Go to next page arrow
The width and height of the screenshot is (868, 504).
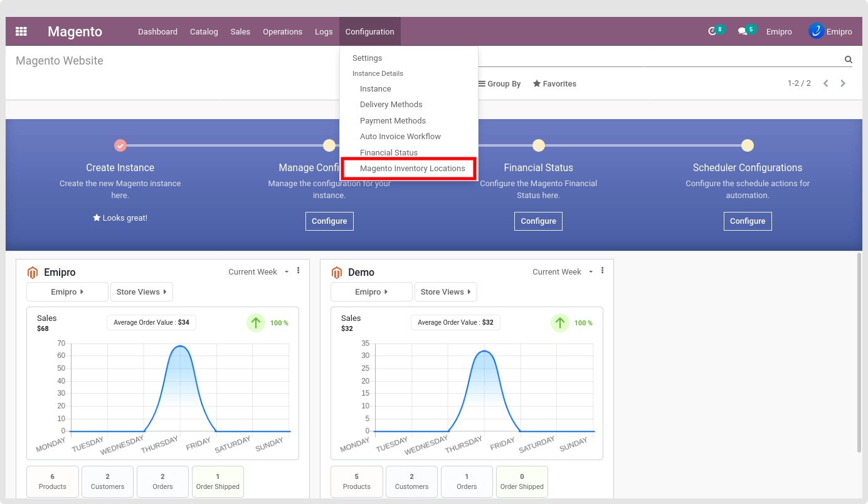click(x=843, y=83)
